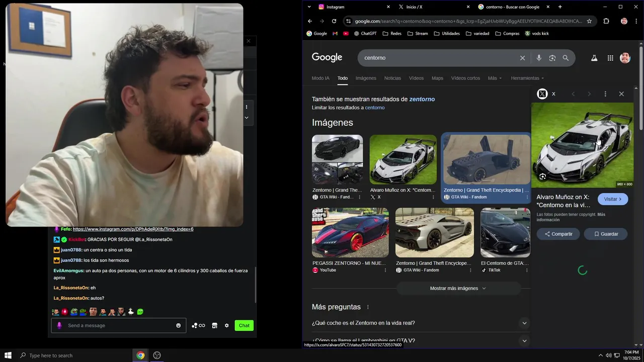The width and height of the screenshot is (644, 362).
Task: Expand the Más search filter
Action: point(495,78)
